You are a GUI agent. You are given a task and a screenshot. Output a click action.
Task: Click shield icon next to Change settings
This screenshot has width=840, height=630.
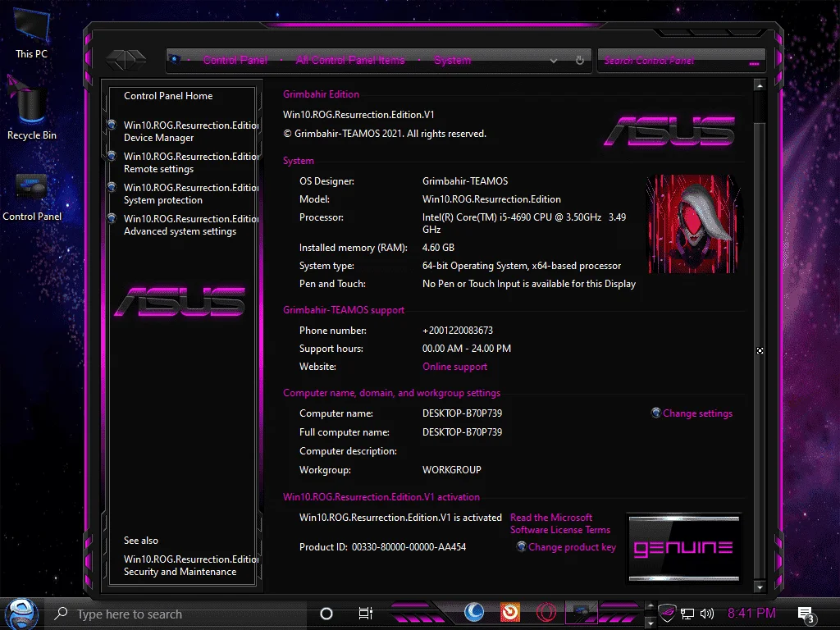tap(655, 413)
